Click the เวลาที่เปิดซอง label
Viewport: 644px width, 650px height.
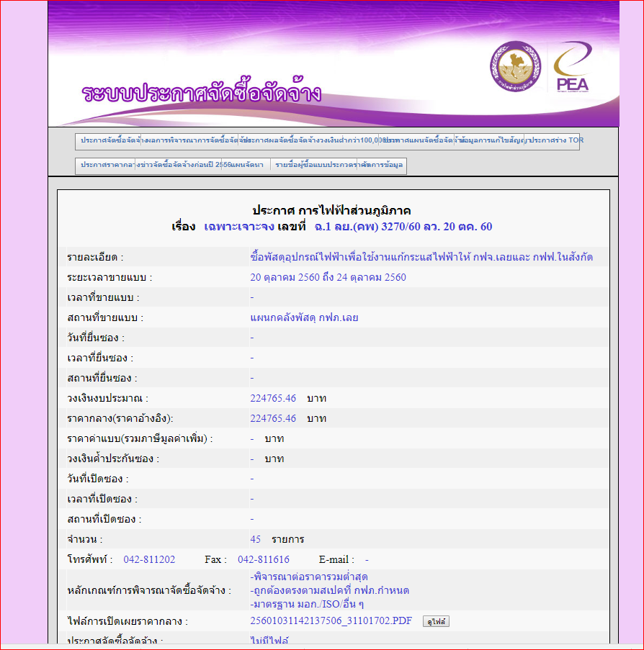[x=102, y=499]
